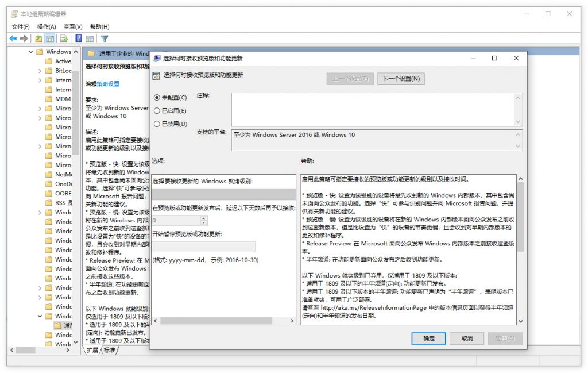
Task: Switch to the 标准 tab
Action: click(x=110, y=349)
